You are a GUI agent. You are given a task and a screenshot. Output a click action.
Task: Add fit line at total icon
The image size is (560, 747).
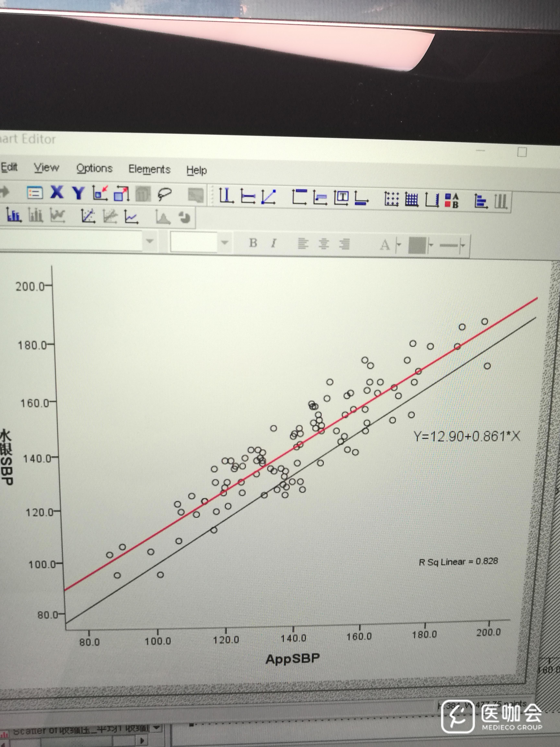[x=88, y=216]
